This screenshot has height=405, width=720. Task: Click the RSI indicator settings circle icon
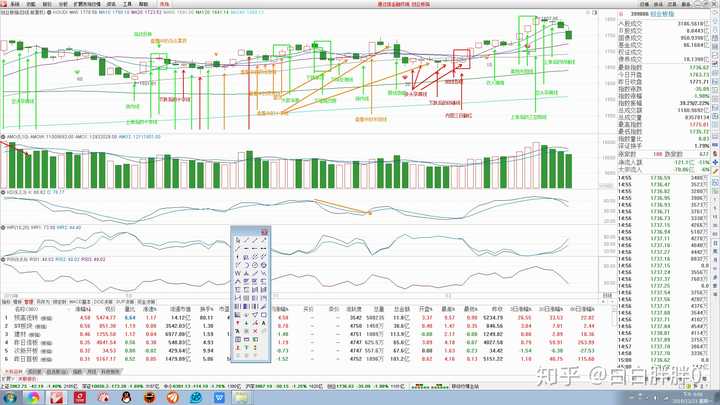click(x=3, y=259)
